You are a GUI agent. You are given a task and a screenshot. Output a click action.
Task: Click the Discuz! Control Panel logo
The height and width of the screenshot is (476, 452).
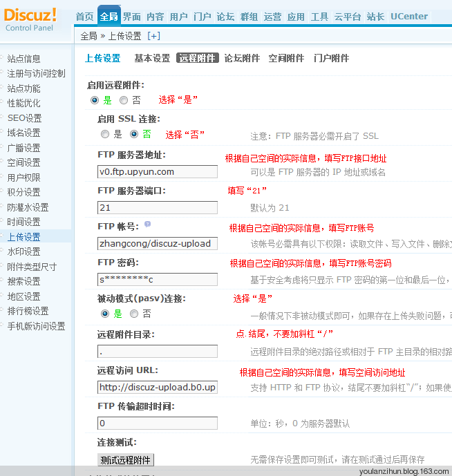[x=32, y=19]
